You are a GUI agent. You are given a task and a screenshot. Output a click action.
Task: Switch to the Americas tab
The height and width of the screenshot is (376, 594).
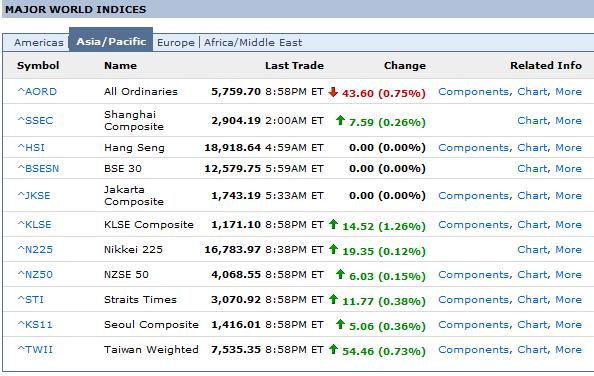[39, 42]
